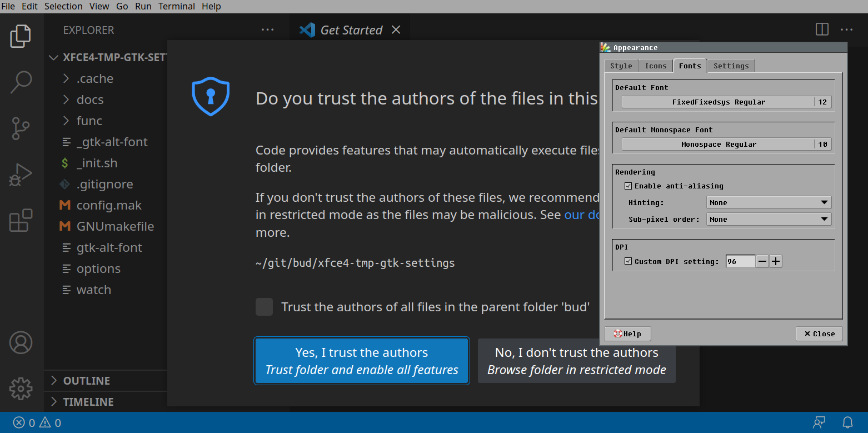Click the file icon of watch

point(66,290)
